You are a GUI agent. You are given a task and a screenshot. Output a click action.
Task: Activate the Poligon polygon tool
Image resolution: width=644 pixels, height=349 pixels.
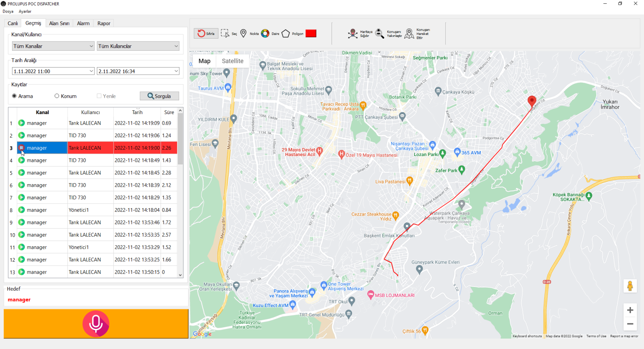(x=286, y=34)
